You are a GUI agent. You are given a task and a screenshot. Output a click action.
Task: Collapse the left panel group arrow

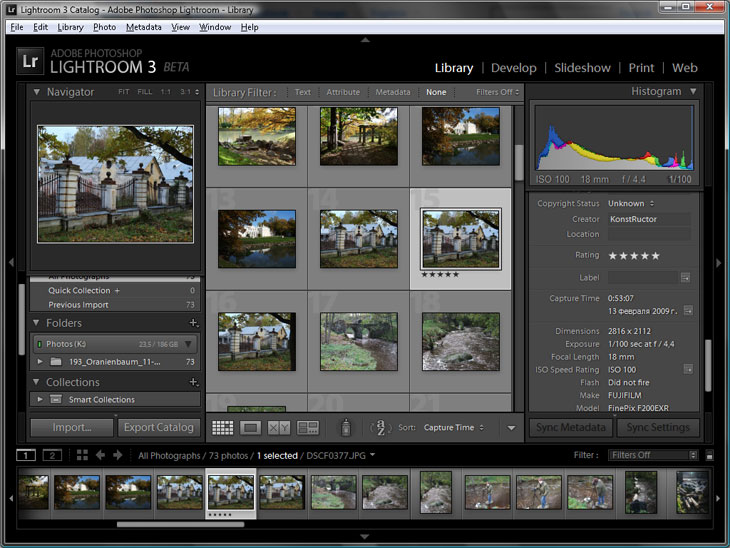click(11, 262)
